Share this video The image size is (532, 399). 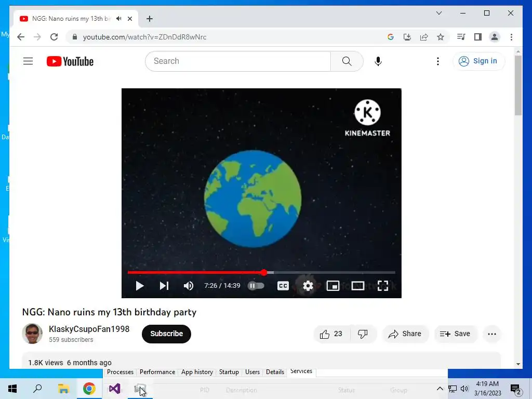[x=405, y=334]
